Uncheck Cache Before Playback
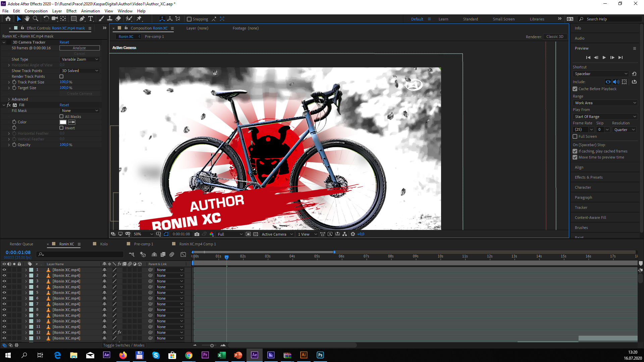Viewport: 644px width, 362px height. (x=575, y=89)
